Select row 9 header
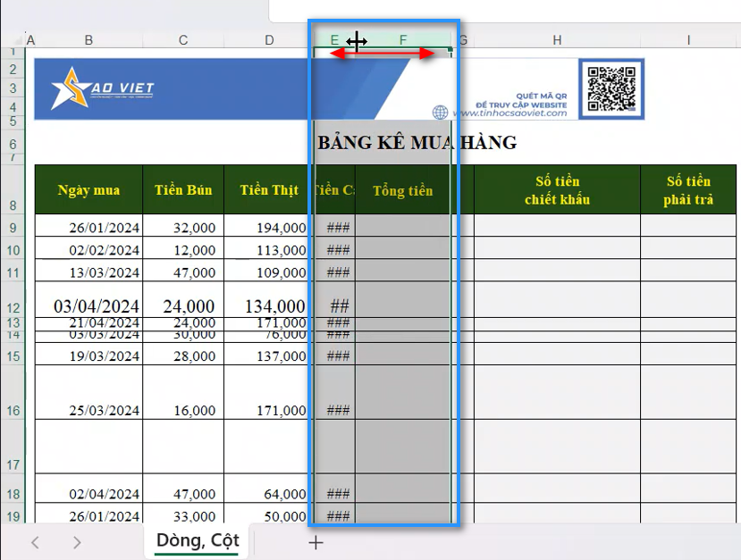Viewport: 741px width, 560px height. click(13, 228)
